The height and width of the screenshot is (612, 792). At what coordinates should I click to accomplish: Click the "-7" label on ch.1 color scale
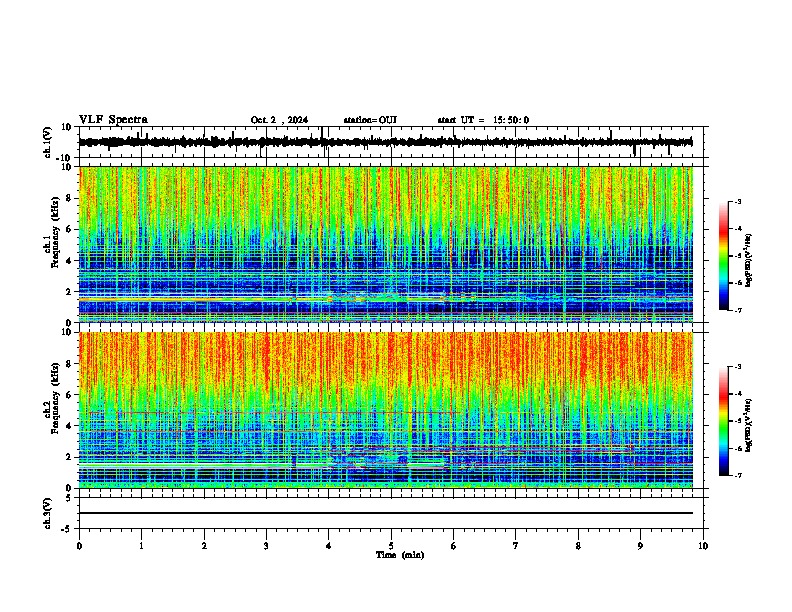pos(737,310)
